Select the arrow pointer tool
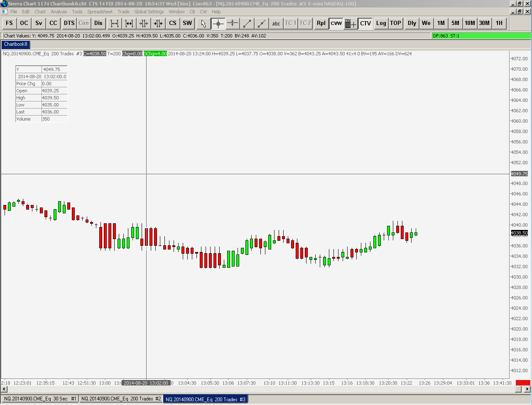 [x=203, y=23]
